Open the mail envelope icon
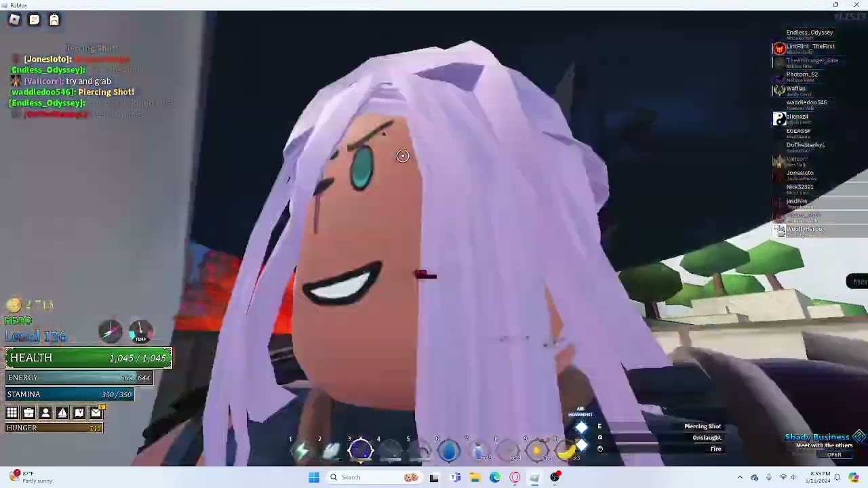868x488 pixels. point(96,412)
